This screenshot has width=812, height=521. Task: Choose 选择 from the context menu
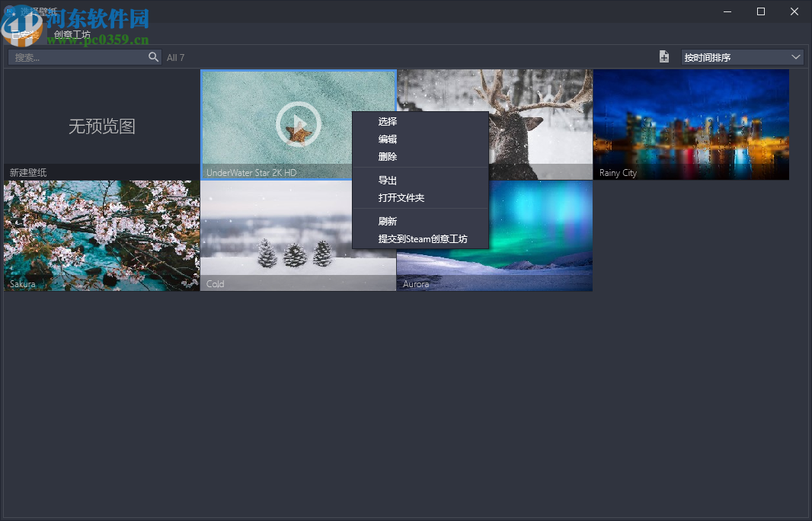388,121
